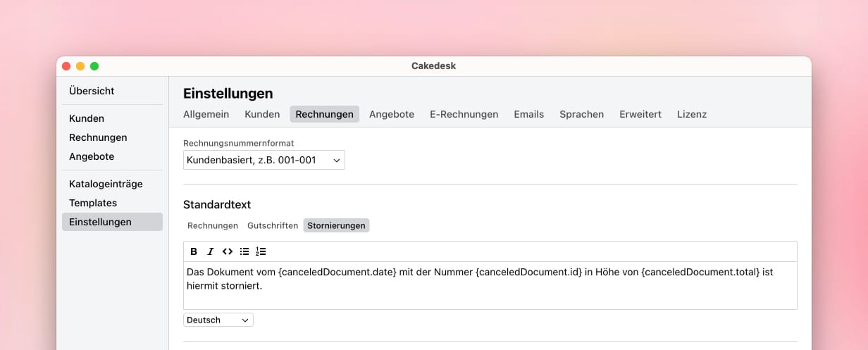Screen dimensions: 868x350
Task: Select Einstellungen in the sidebar
Action: click(x=112, y=222)
